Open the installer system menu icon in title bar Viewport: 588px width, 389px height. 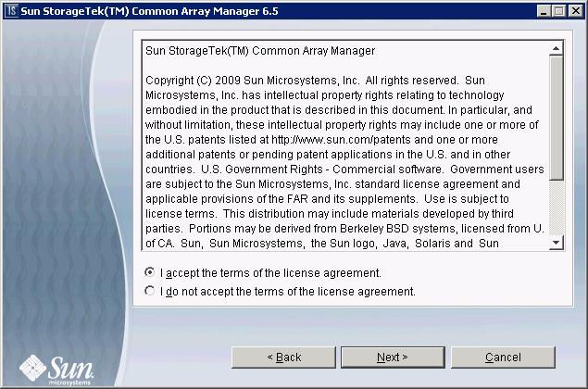tap(12, 11)
